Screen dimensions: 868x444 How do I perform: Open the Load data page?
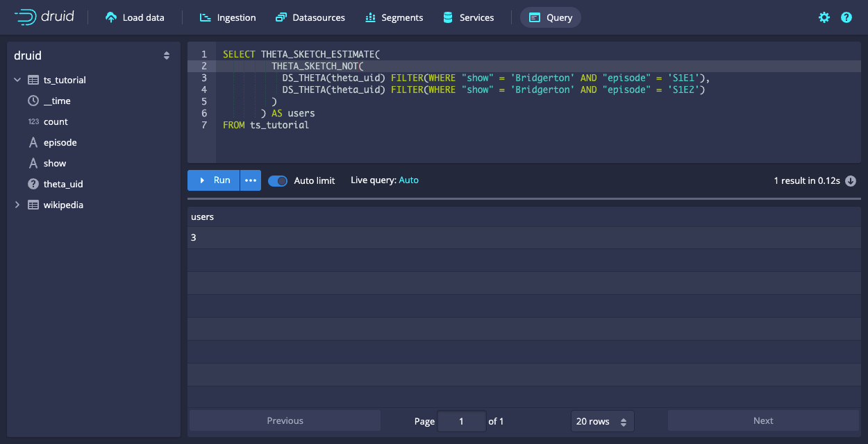(x=135, y=17)
